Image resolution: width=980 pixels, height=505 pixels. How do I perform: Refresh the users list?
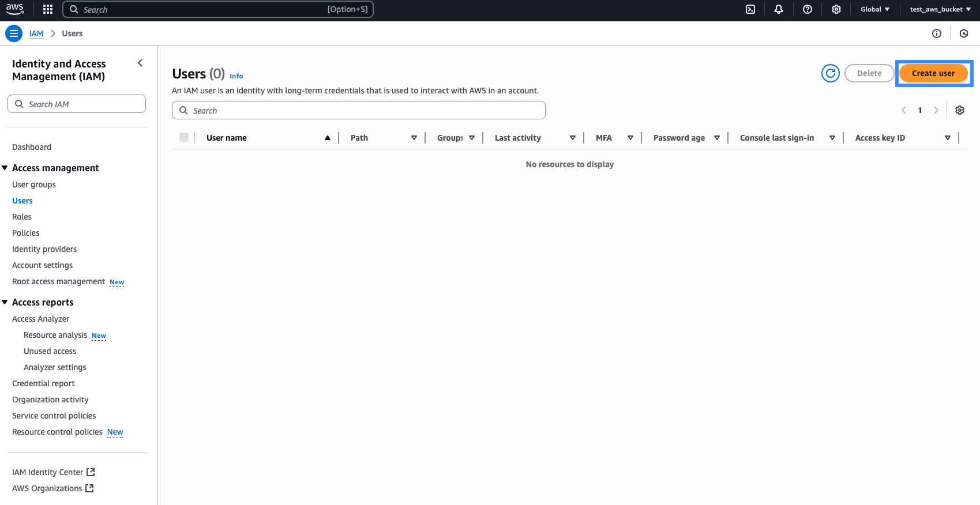pyautogui.click(x=831, y=73)
